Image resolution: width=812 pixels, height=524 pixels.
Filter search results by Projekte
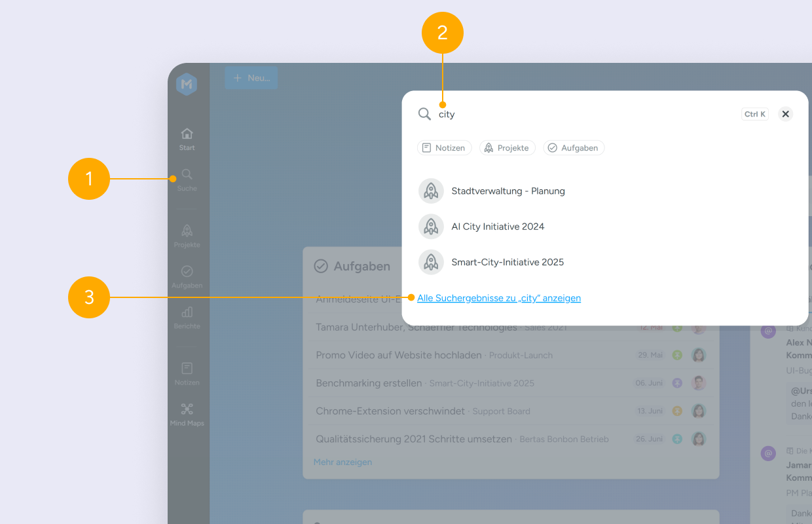[x=507, y=148]
